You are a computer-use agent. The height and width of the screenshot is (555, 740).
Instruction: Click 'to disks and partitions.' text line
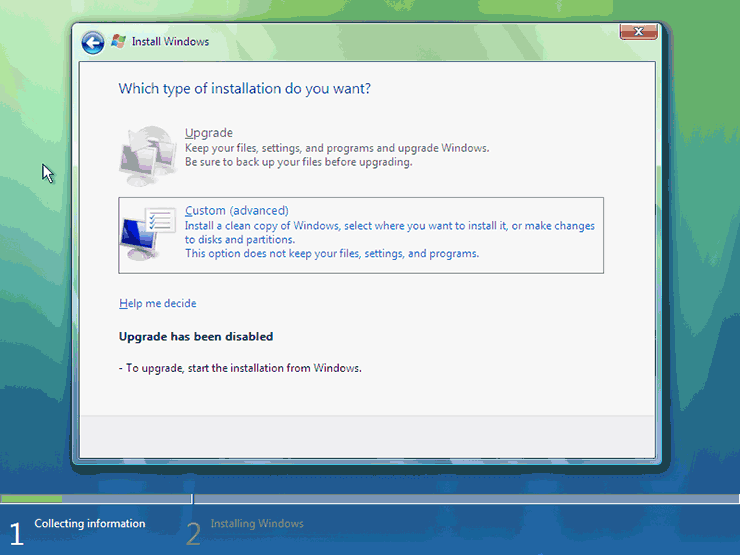click(240, 240)
